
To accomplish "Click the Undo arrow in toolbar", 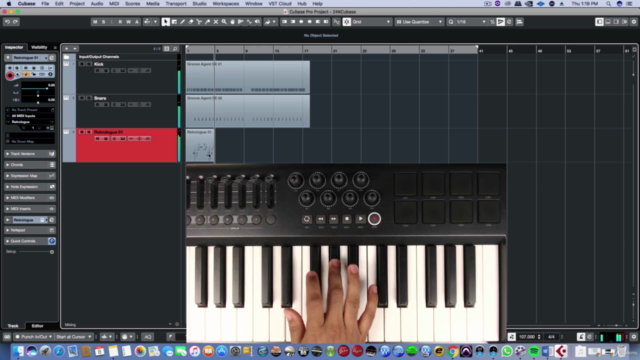I will (x=7, y=22).
